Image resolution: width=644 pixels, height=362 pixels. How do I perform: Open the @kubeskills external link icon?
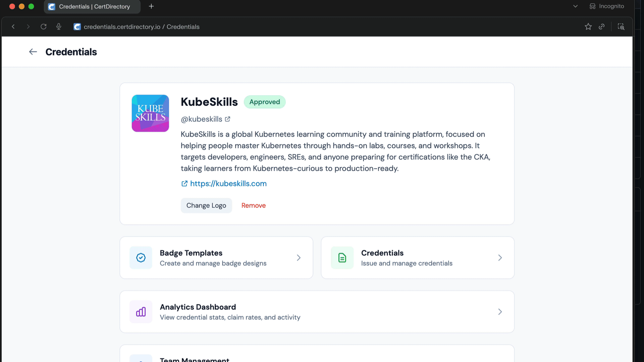coord(228,119)
